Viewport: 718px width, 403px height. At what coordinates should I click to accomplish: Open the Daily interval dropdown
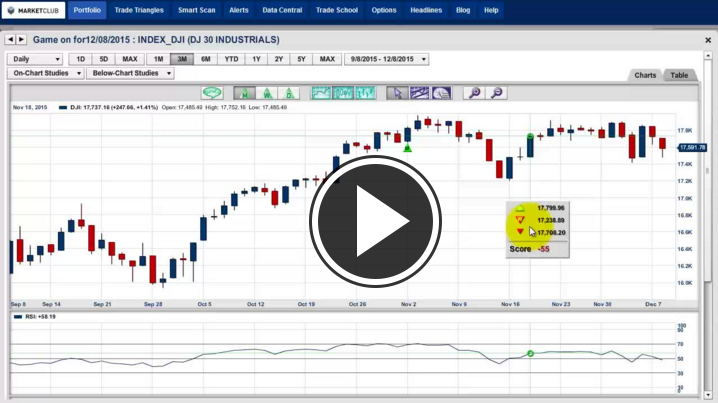pos(35,60)
